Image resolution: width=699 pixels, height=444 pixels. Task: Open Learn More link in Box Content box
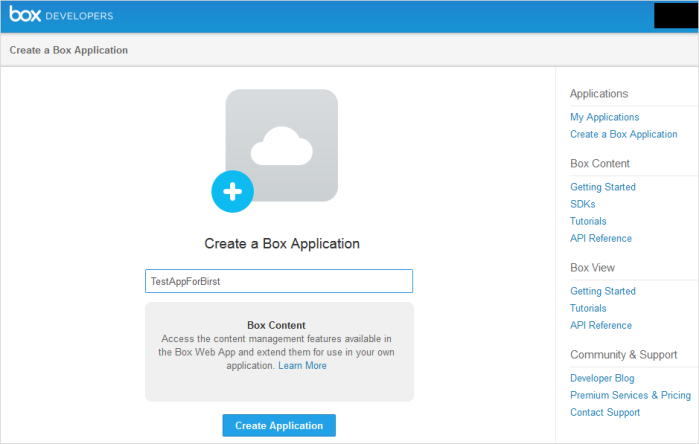pyautogui.click(x=302, y=366)
